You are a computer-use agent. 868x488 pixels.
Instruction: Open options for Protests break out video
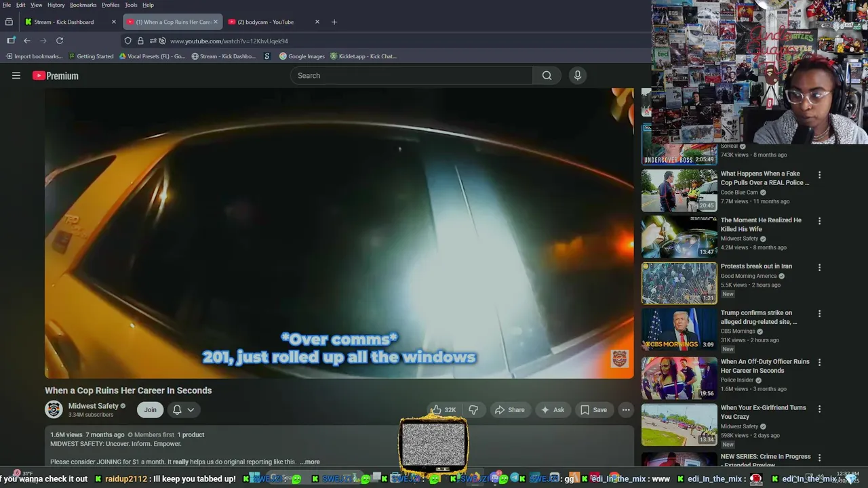(x=819, y=267)
